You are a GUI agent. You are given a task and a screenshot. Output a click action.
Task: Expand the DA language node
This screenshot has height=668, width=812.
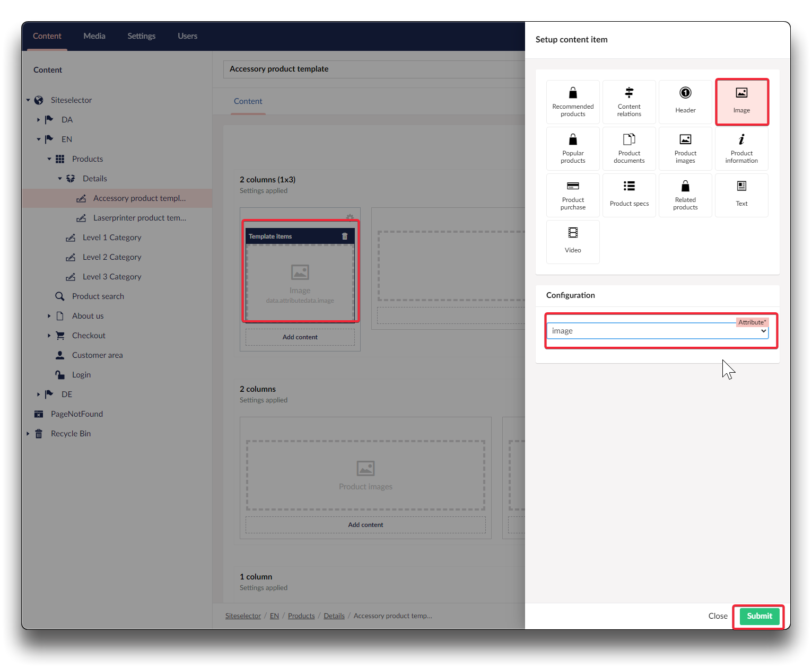tap(39, 120)
